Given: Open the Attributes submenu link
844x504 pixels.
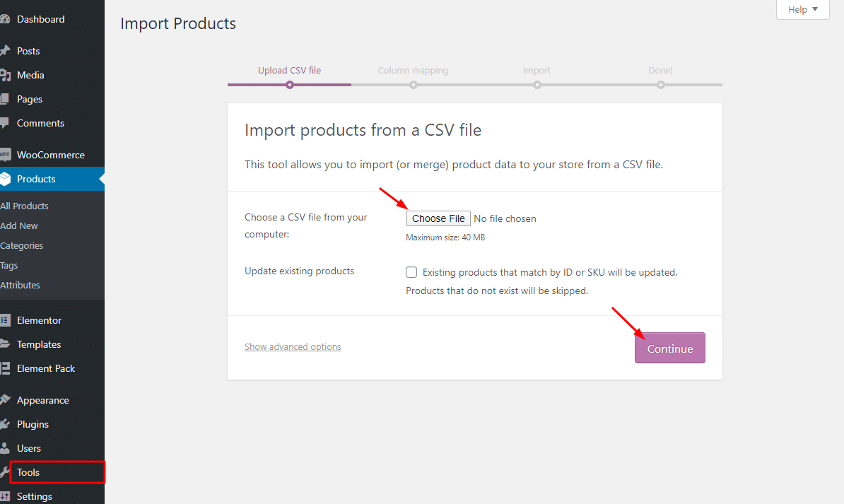Looking at the screenshot, I should [x=20, y=285].
